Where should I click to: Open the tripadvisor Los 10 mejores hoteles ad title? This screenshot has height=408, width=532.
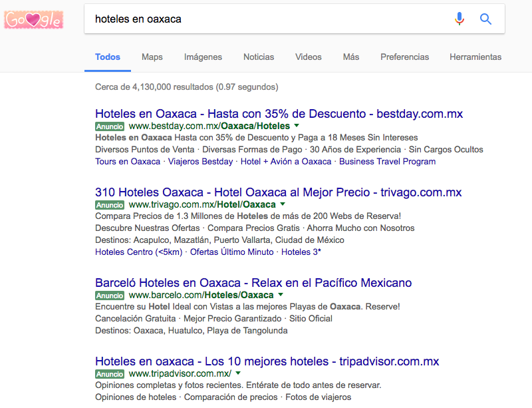tap(267, 361)
